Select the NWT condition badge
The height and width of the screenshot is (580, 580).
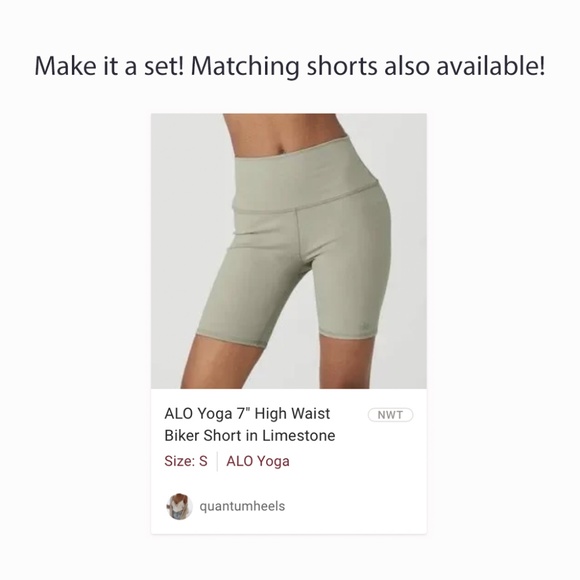tap(390, 415)
